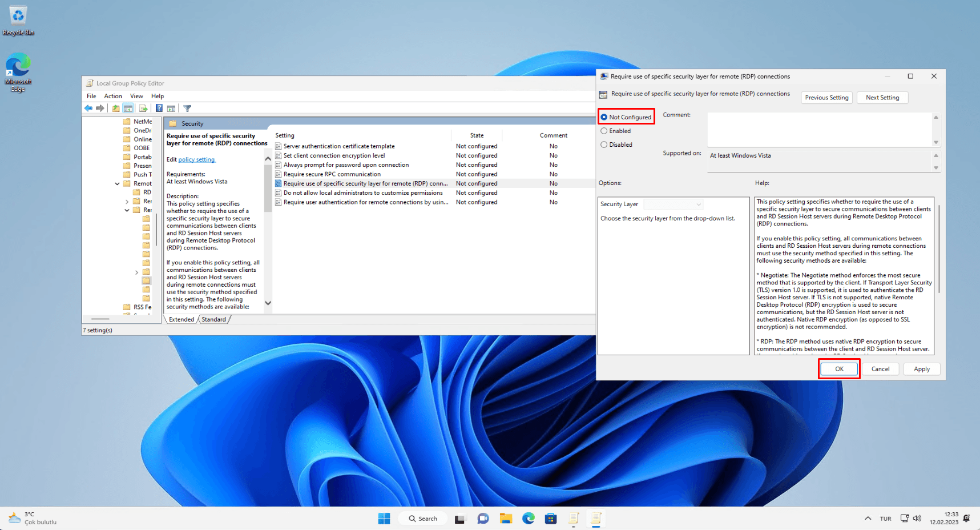Click the Export List toolbar icon
The image size is (980, 530).
point(143,109)
